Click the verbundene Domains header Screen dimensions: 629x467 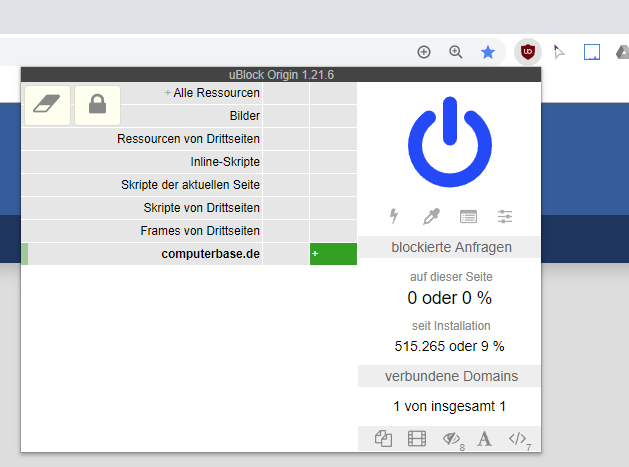click(449, 376)
